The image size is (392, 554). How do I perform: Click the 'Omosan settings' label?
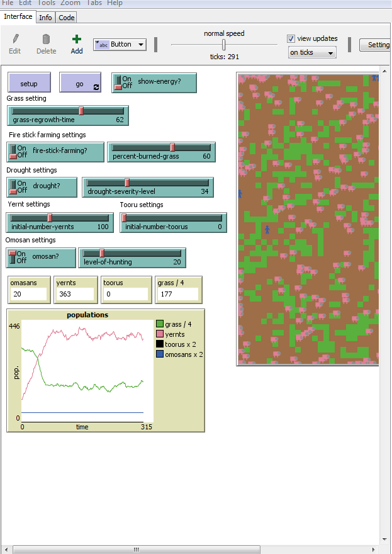[31, 240]
